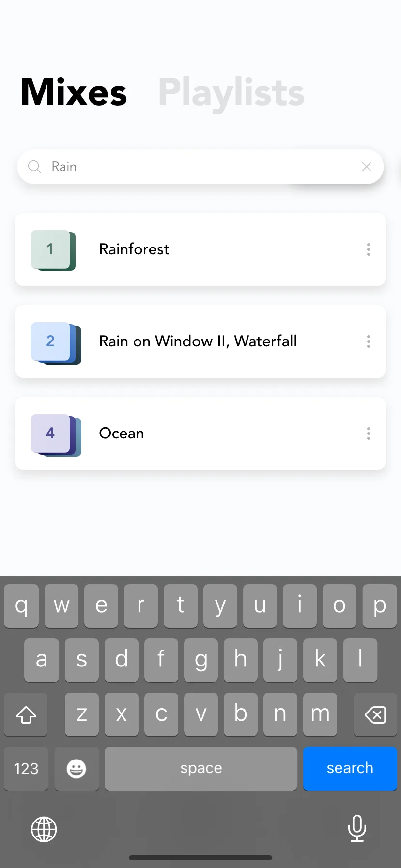Screen dimensions: 401x868
Task: Open options menu for Ocean mix
Action: [x=369, y=434]
